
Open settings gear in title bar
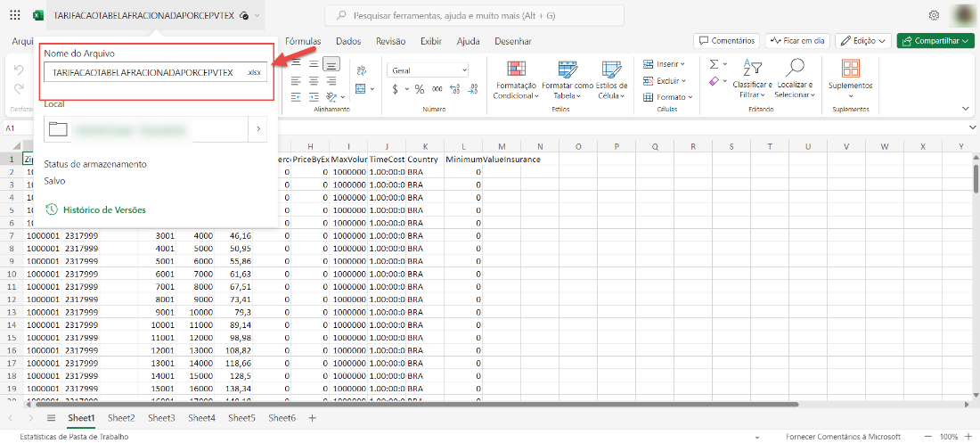[934, 15]
